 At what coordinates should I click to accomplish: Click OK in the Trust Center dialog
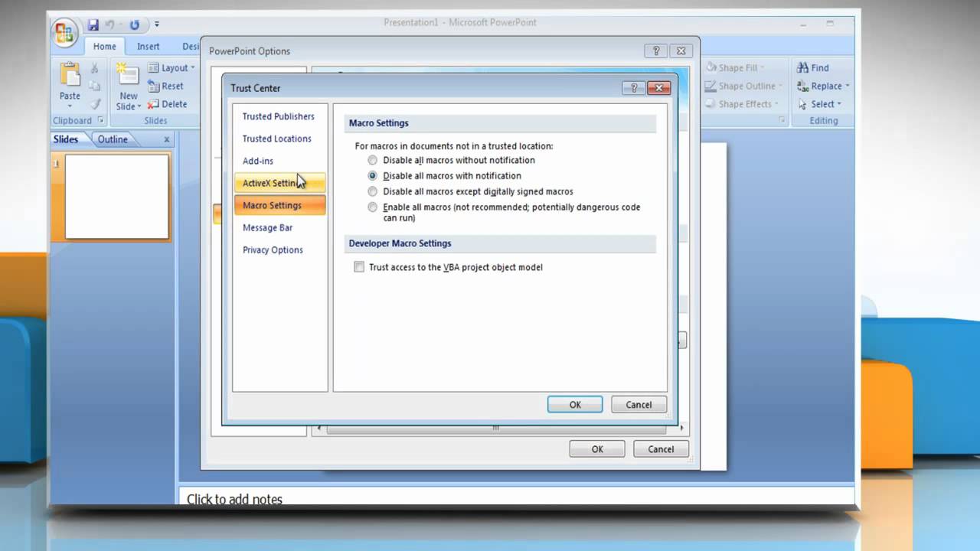click(575, 405)
